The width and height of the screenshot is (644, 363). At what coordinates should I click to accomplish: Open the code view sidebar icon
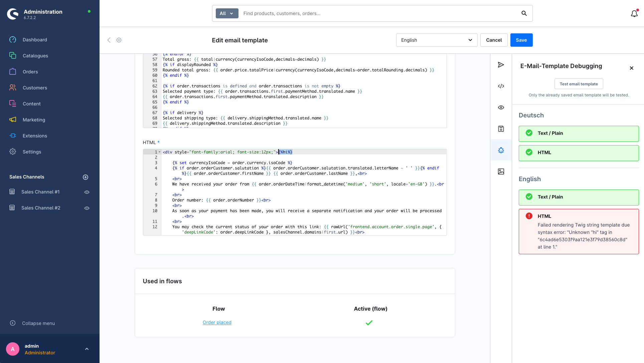(x=501, y=86)
